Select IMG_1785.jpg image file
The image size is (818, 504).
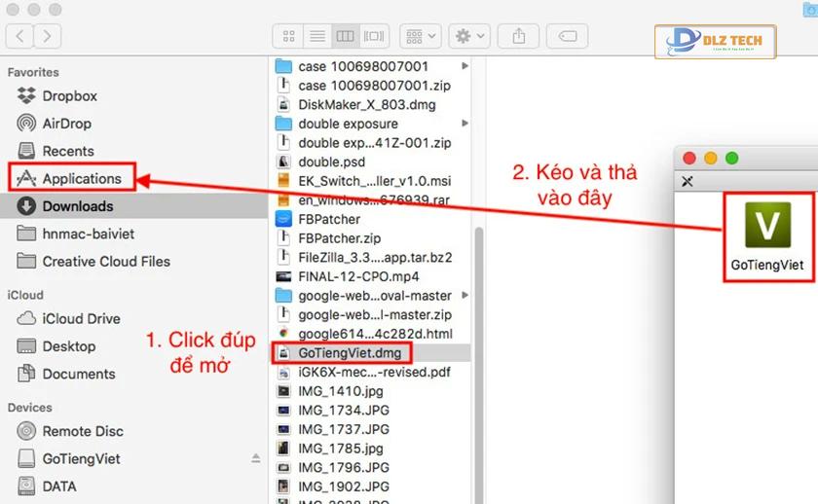pos(371,449)
